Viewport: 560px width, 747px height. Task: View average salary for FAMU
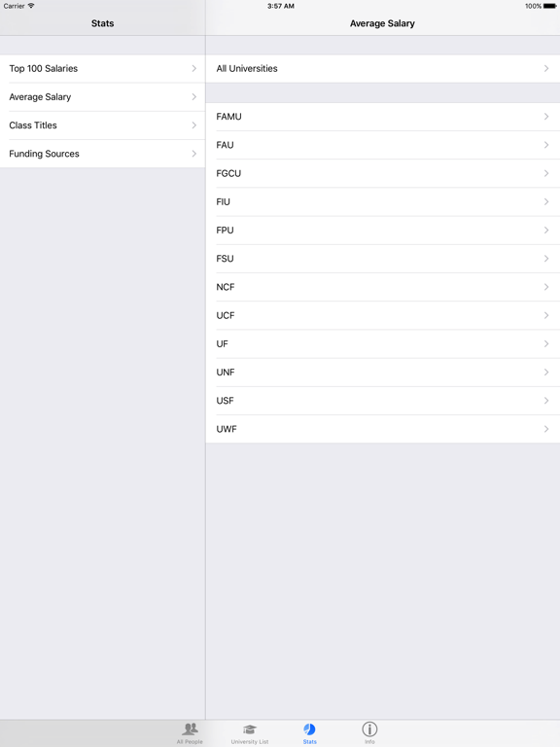click(x=383, y=117)
